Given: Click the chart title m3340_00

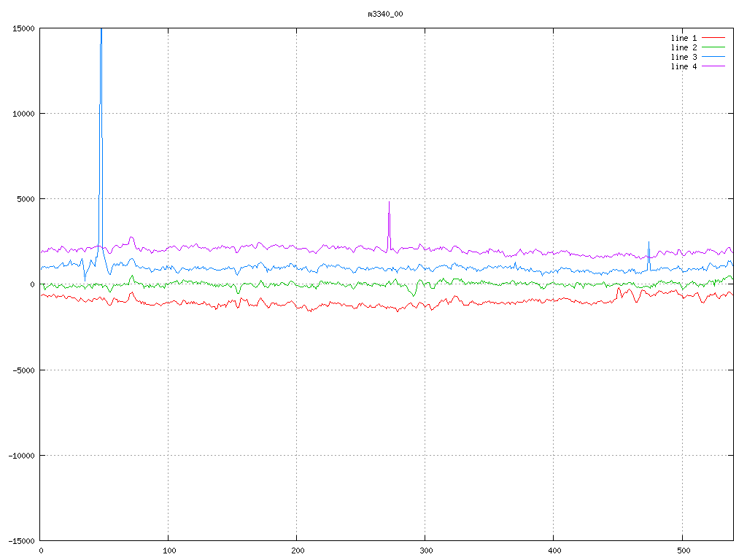Looking at the screenshot, I should 385,14.
